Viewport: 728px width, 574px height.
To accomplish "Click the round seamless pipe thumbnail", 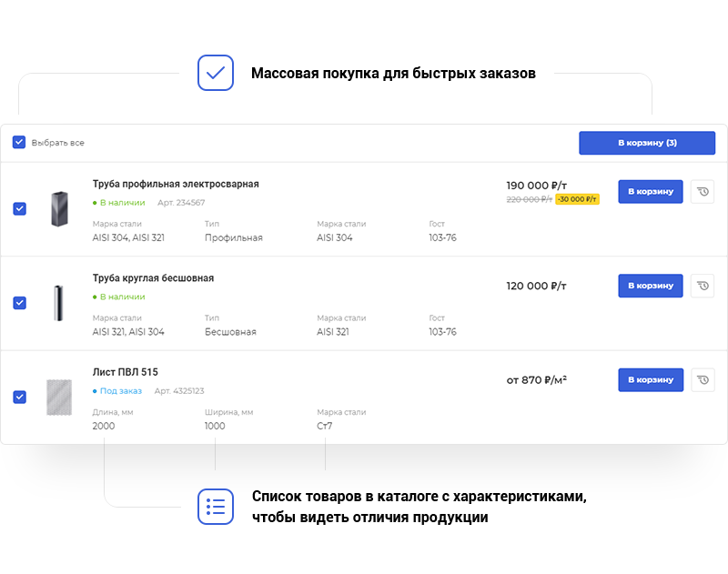I will coord(59,303).
